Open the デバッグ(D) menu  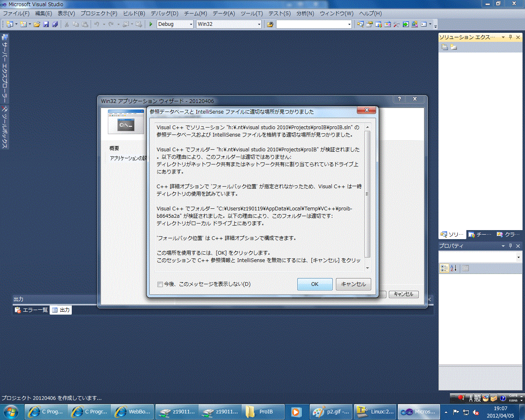164,14
